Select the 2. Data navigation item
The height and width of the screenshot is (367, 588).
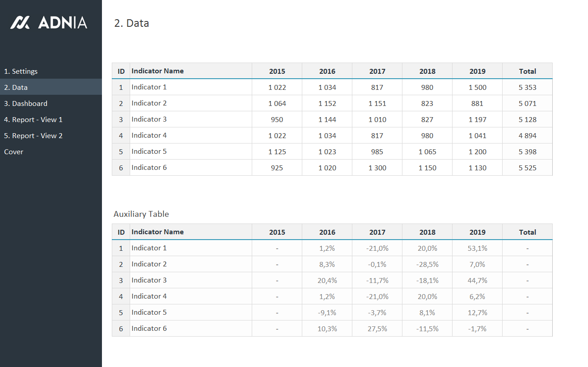pyautogui.click(x=16, y=88)
